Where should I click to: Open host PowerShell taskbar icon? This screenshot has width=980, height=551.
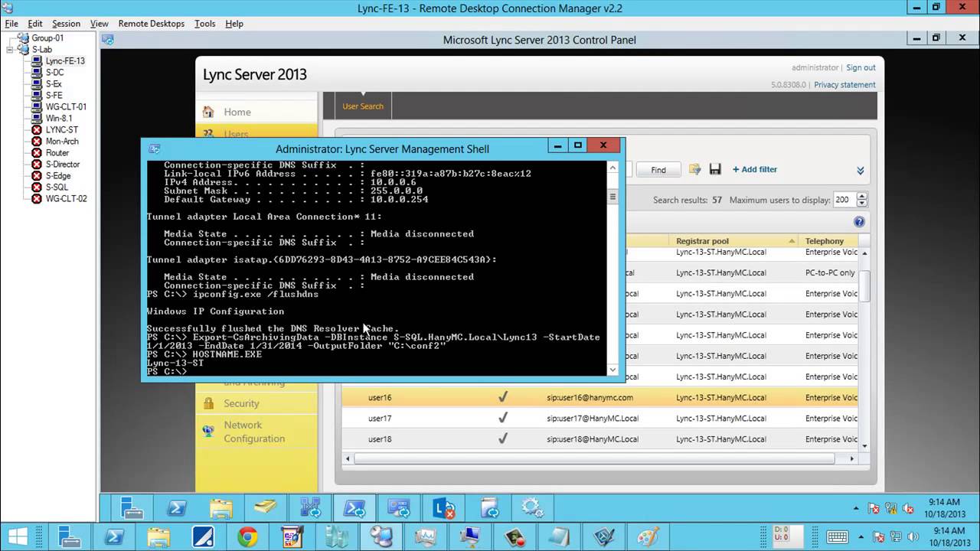tap(114, 537)
